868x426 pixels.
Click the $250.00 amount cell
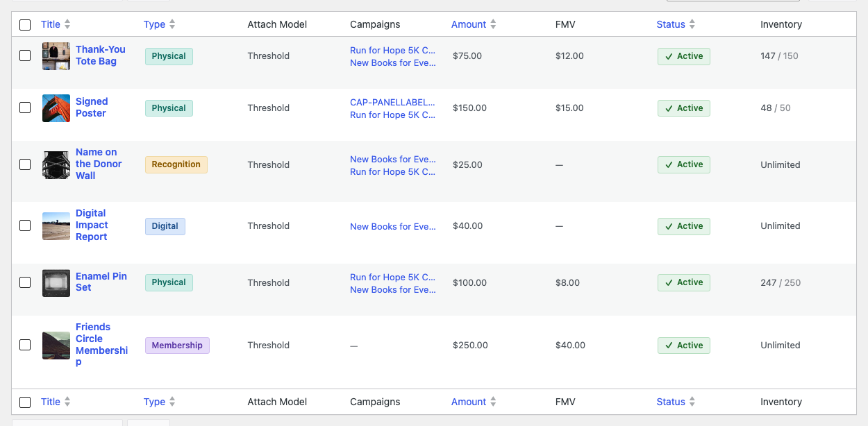(470, 345)
